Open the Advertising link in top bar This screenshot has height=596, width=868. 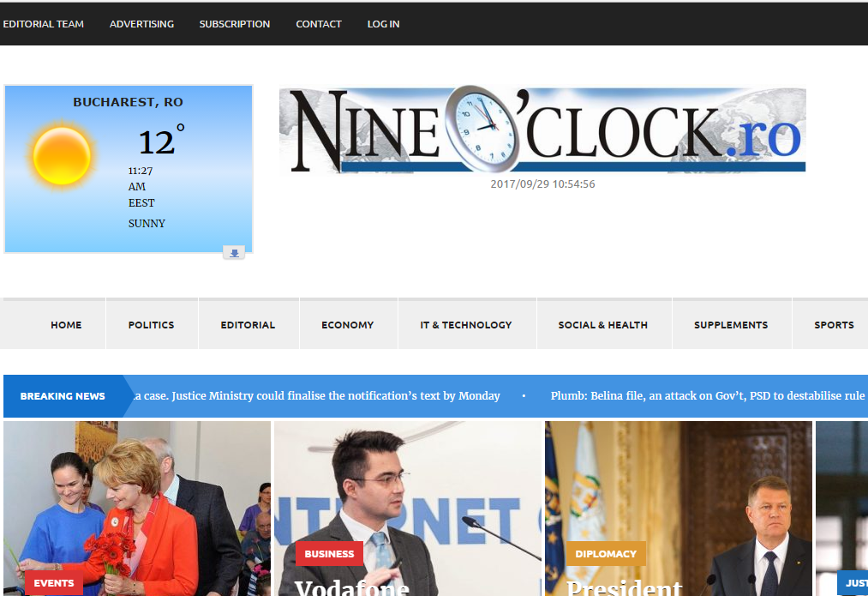point(141,24)
